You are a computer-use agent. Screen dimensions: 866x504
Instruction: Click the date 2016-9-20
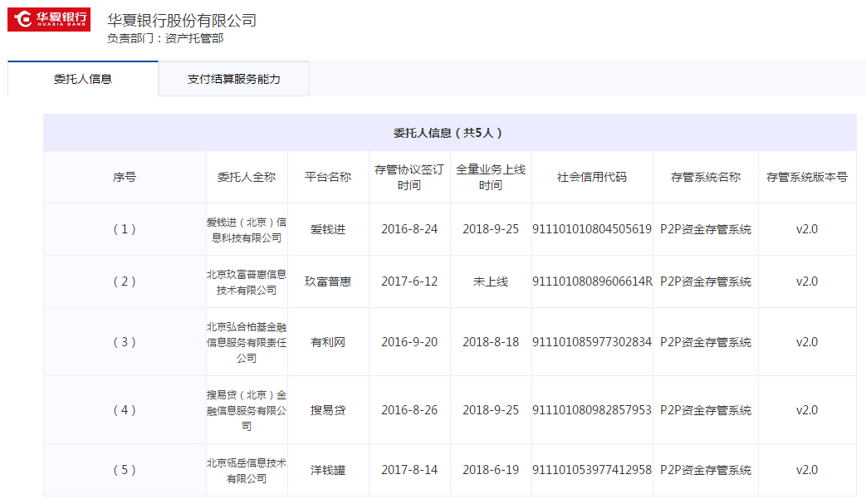(409, 342)
